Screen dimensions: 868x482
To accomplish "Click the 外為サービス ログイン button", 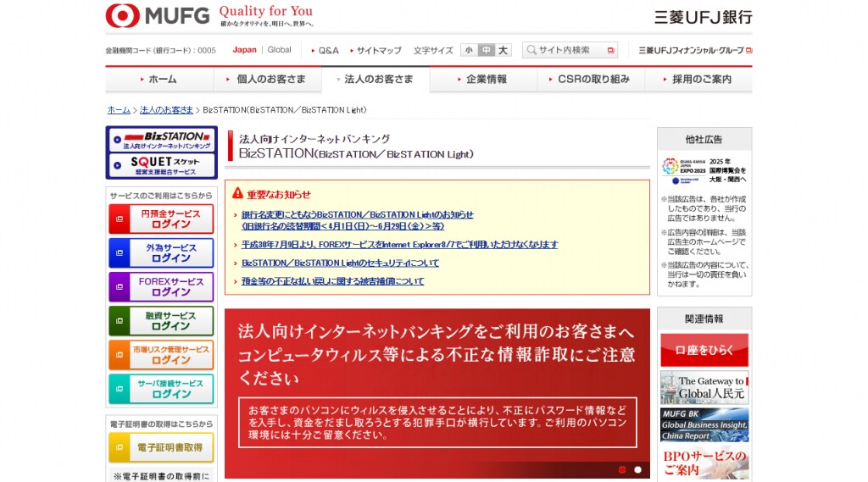I will pos(161,253).
